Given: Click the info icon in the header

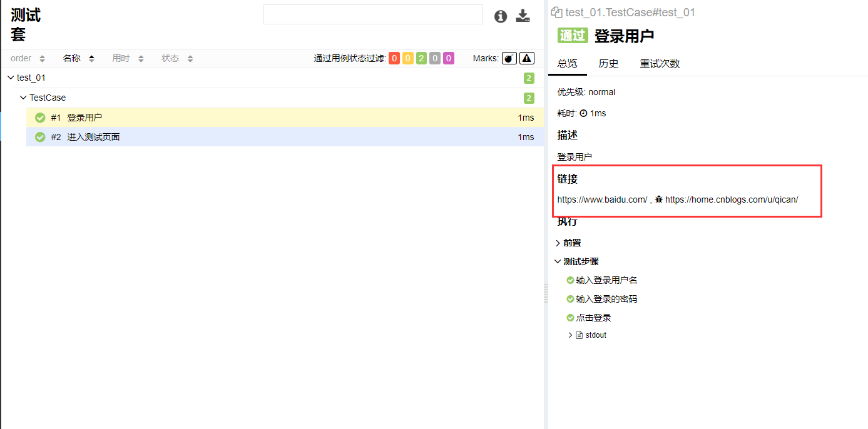Looking at the screenshot, I should coord(500,16).
